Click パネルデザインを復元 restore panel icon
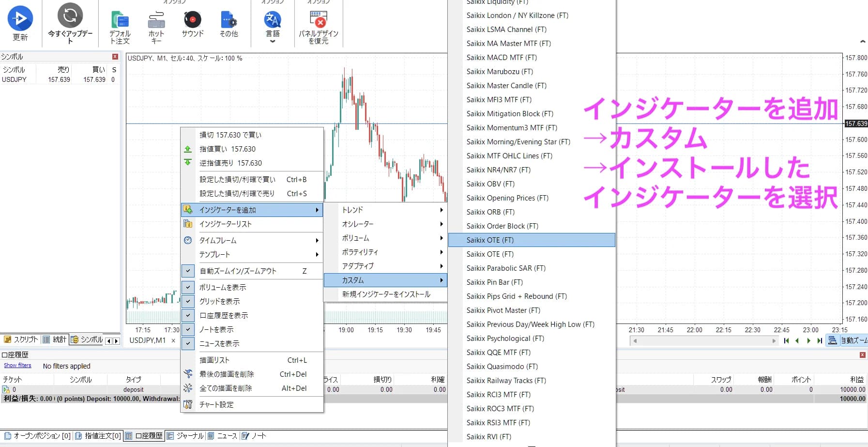Image resolution: width=868 pixels, height=447 pixels. coord(318,20)
